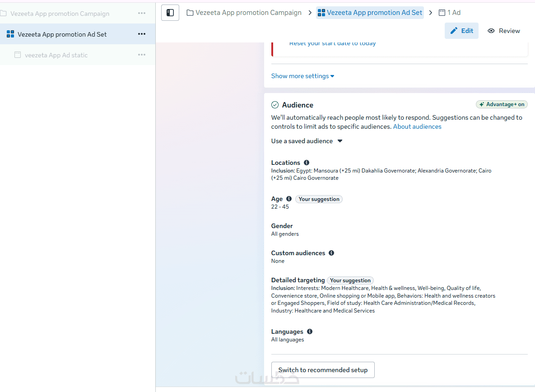The image size is (535, 392).
Task: Click the Edit button
Action: point(461,31)
